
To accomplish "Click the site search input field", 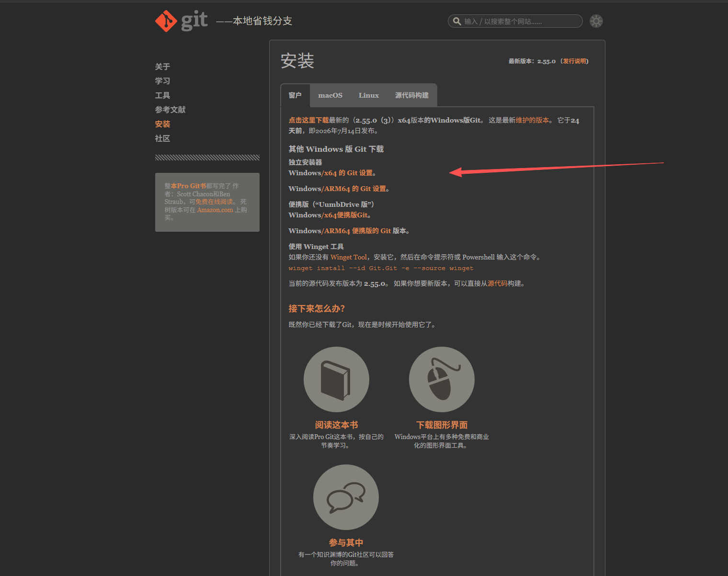I will [x=515, y=21].
